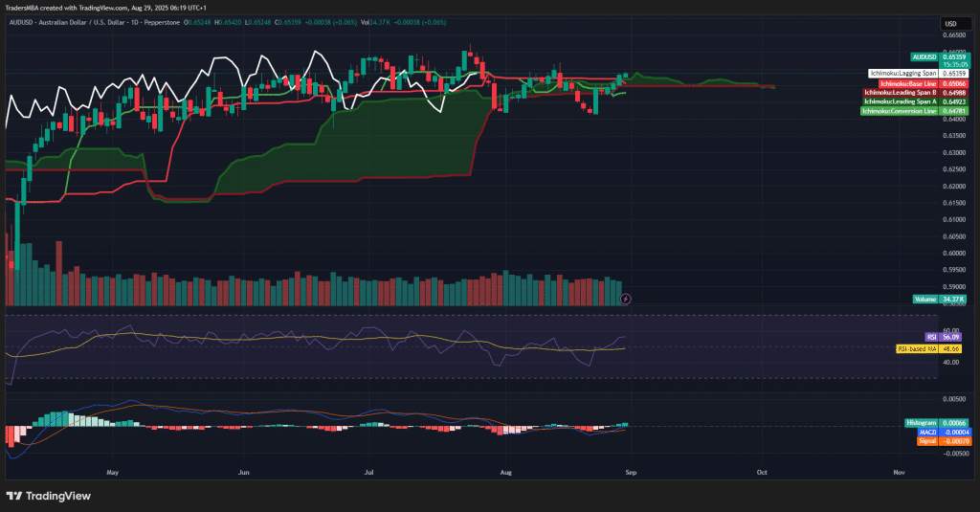980x512 pixels.
Task: Click the Volume indicator label
Action: (x=924, y=300)
